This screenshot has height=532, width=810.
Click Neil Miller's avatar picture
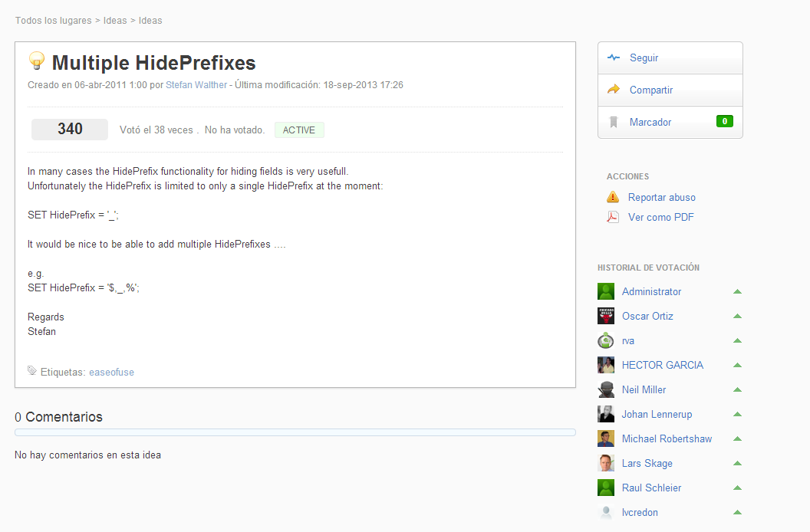(x=606, y=389)
